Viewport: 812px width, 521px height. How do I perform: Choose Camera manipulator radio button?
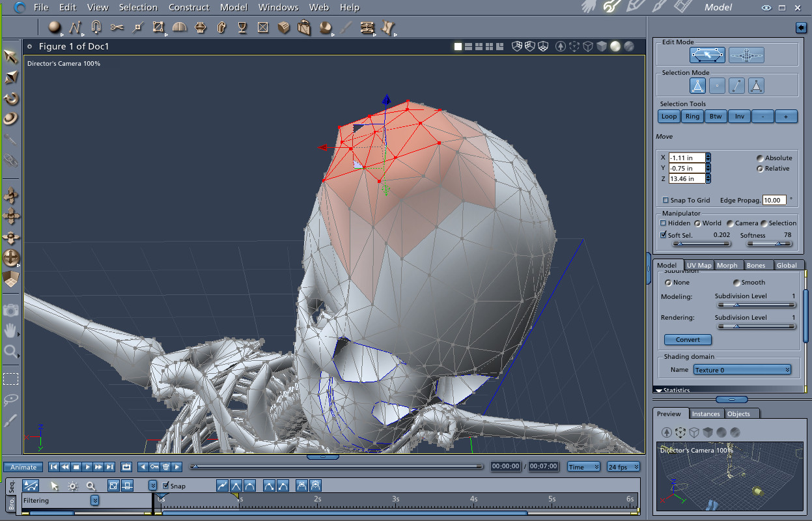pos(730,223)
